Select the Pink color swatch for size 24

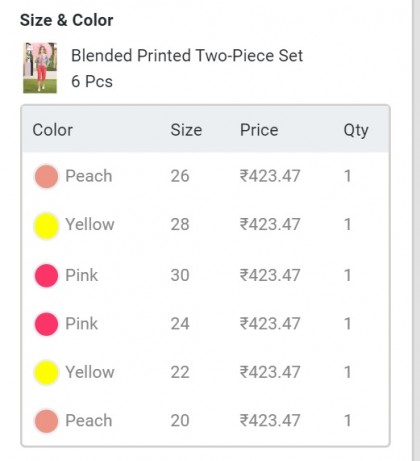[x=46, y=324]
